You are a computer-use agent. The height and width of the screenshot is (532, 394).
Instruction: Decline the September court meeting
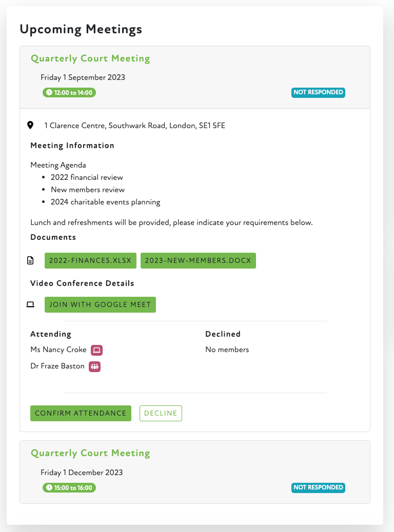(161, 414)
